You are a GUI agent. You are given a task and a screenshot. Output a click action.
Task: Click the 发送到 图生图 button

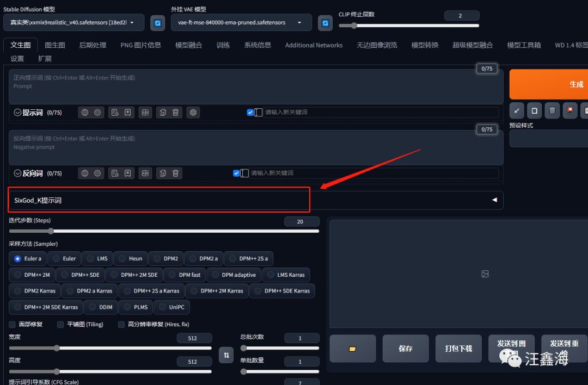point(511,349)
